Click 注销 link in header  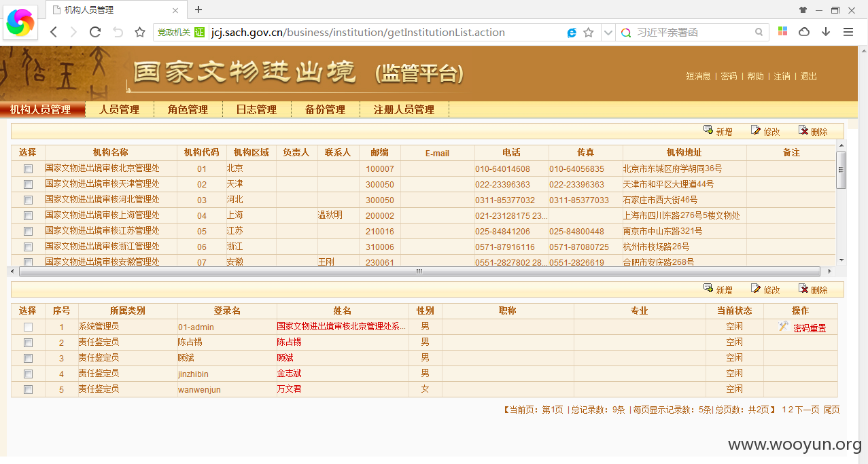[782, 76]
